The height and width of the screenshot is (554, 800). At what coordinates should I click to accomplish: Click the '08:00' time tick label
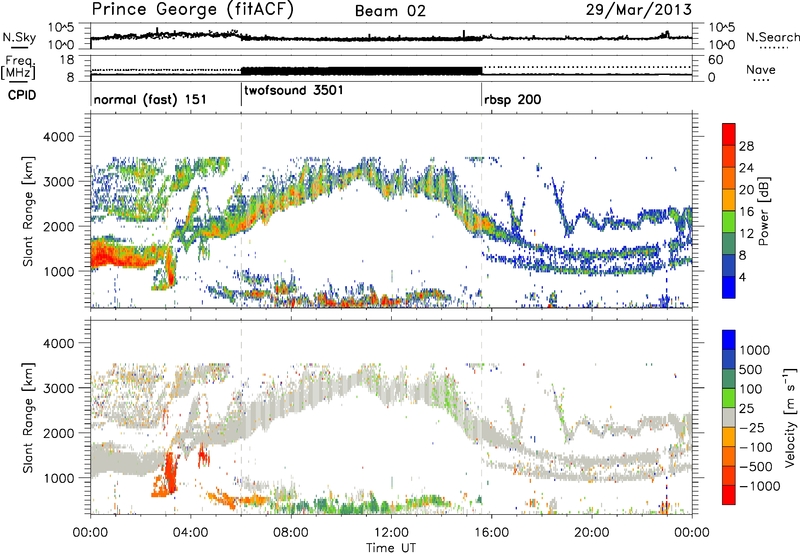[x=291, y=533]
